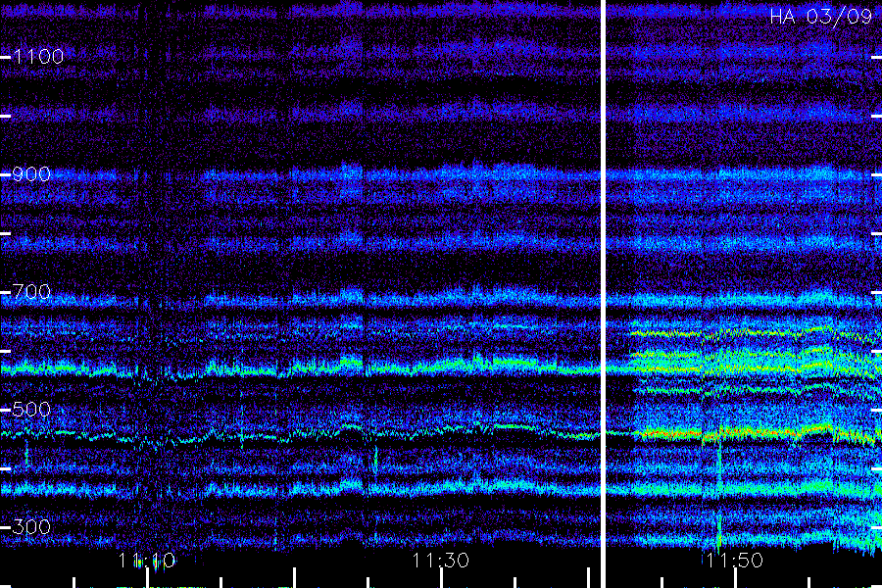This screenshot has height=588, width=882.
Task: Click the 500 frequency axis label
Action: (31, 409)
